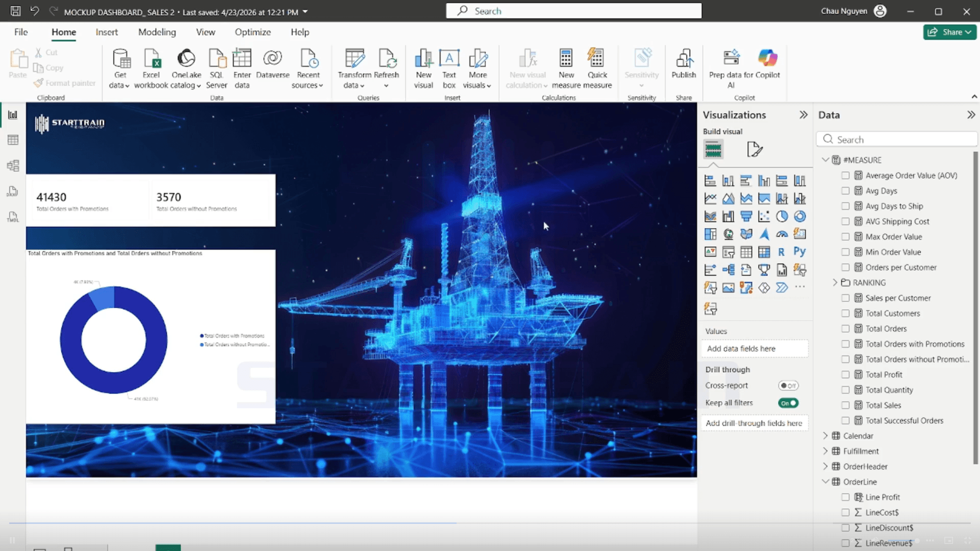
Task: Click the Share button
Action: [949, 32]
